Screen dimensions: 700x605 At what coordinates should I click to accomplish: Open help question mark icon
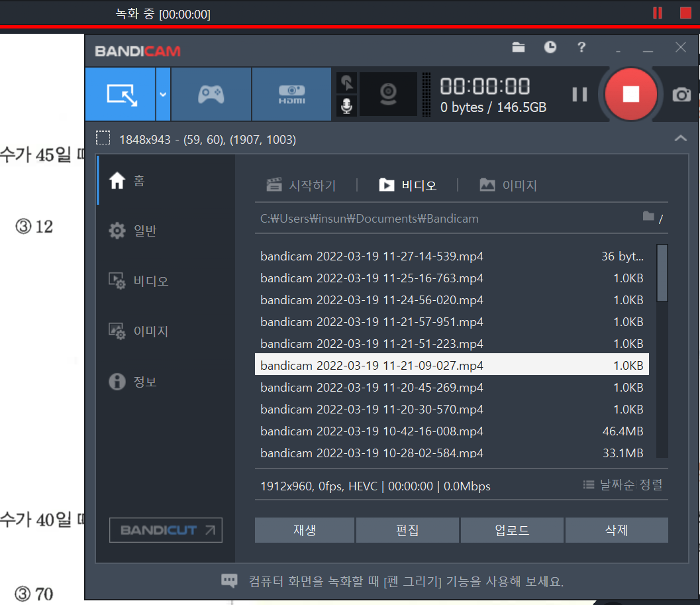coord(581,47)
